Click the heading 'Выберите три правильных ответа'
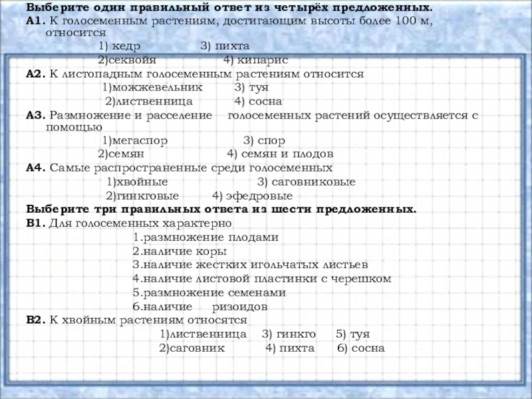 (x=221, y=209)
